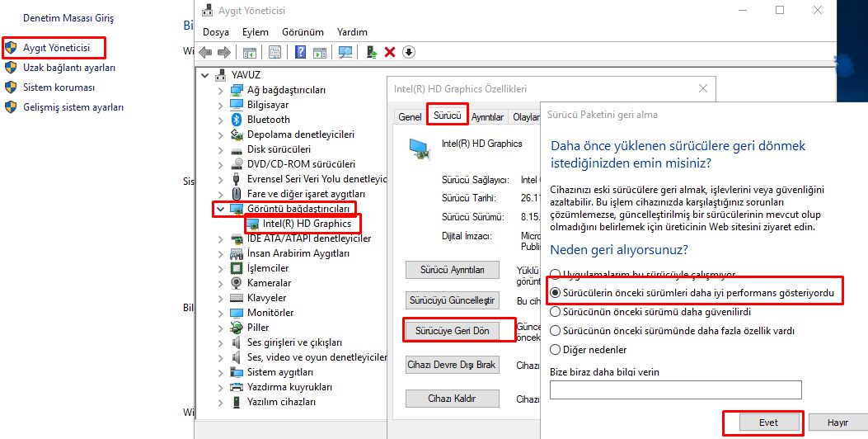Toggle the console tree pane toolbar icon
The width and height of the screenshot is (868, 439).
coord(250,52)
